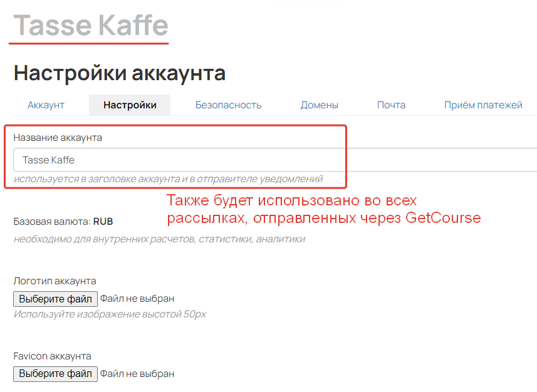
Task: Switch to the Безопасность tab
Action: click(x=229, y=105)
